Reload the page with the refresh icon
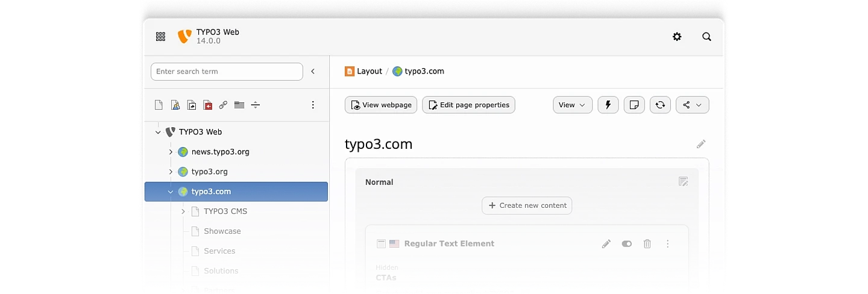Screen dimensions: 868x294 coord(660,105)
